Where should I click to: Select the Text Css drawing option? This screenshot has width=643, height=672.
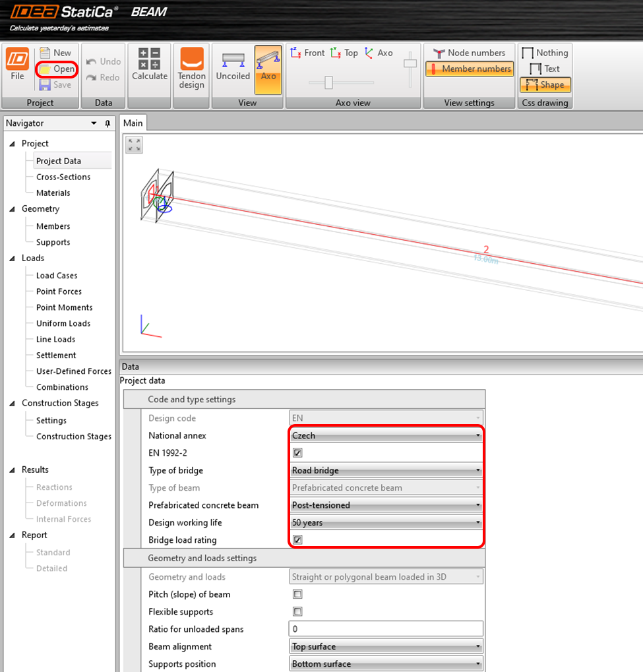coord(545,69)
